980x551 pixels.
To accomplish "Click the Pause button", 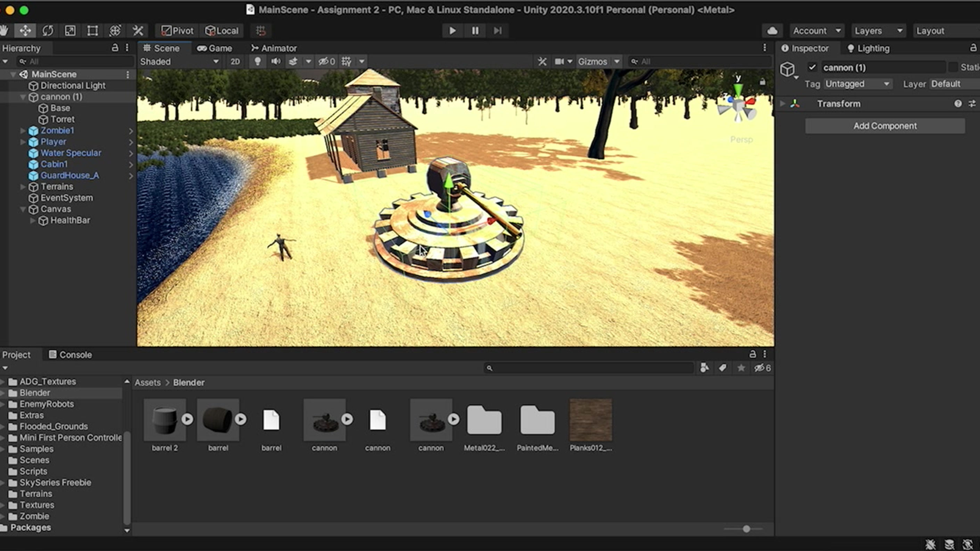I will 475,31.
